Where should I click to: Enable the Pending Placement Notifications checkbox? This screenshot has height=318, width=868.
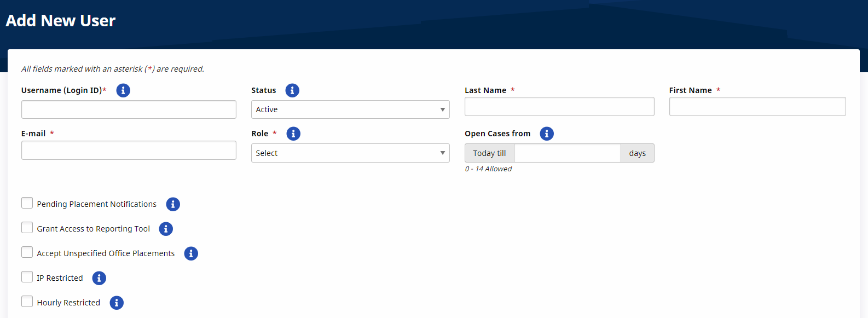pyautogui.click(x=27, y=203)
